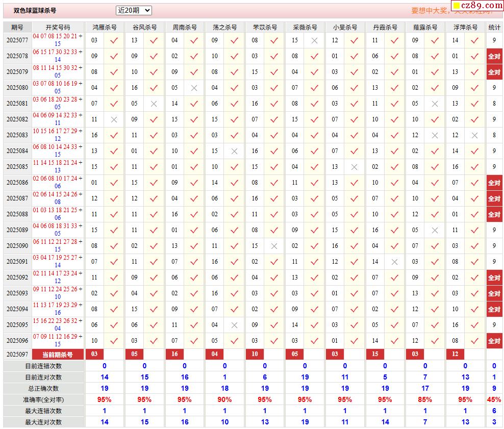
Task: Click the X mark for 小旻杀号 in row 2025085
Action: pyautogui.click(x=354, y=167)
